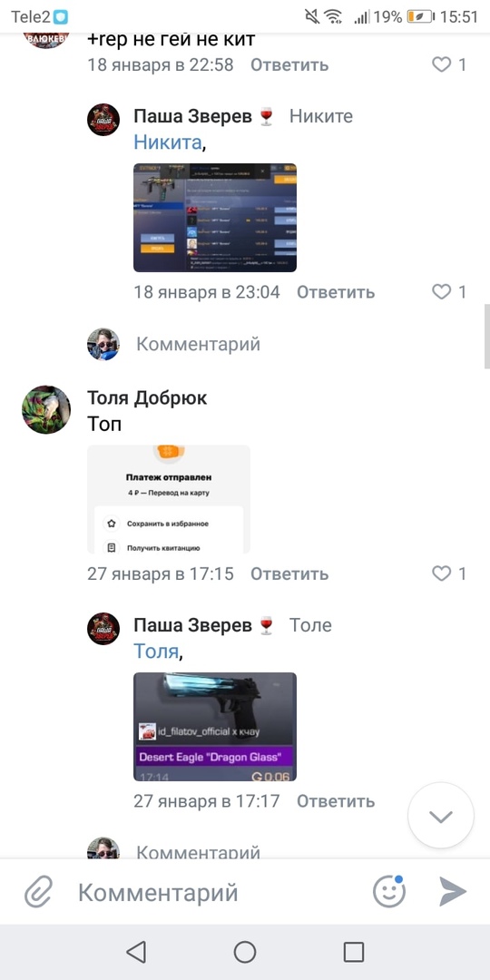This screenshot has width=490, height=980.
Task: Reply to comment from 18 января 22:58
Action: coord(289,64)
